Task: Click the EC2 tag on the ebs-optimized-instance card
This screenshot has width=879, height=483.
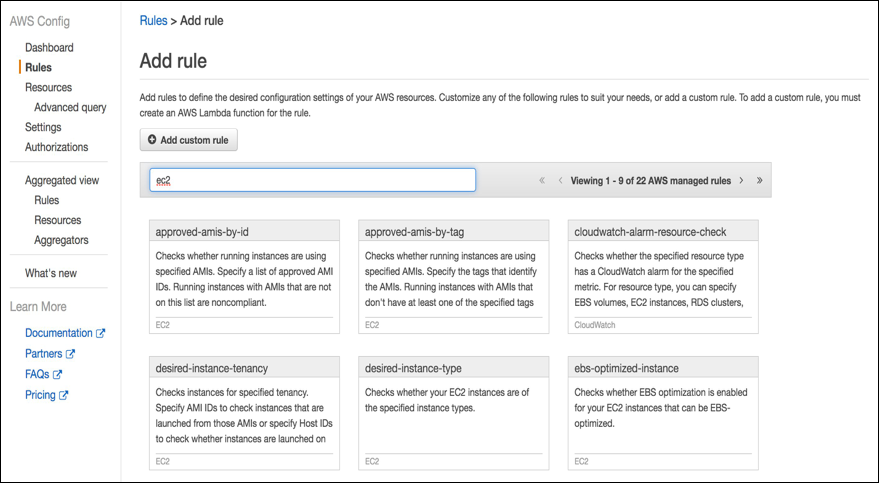Action: click(581, 462)
